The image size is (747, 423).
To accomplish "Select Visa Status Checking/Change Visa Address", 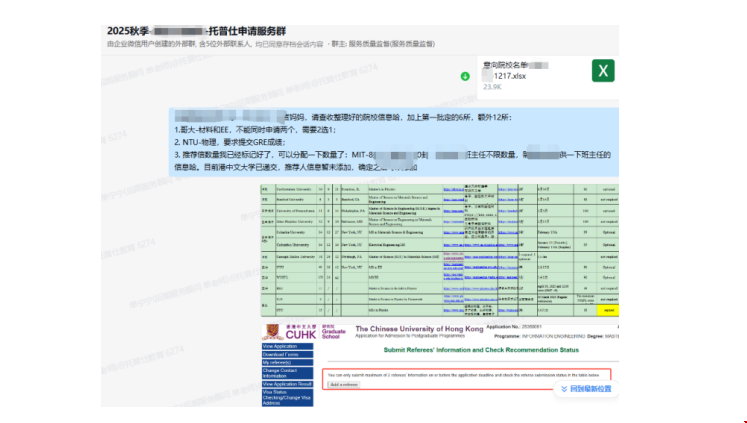I will [287, 398].
